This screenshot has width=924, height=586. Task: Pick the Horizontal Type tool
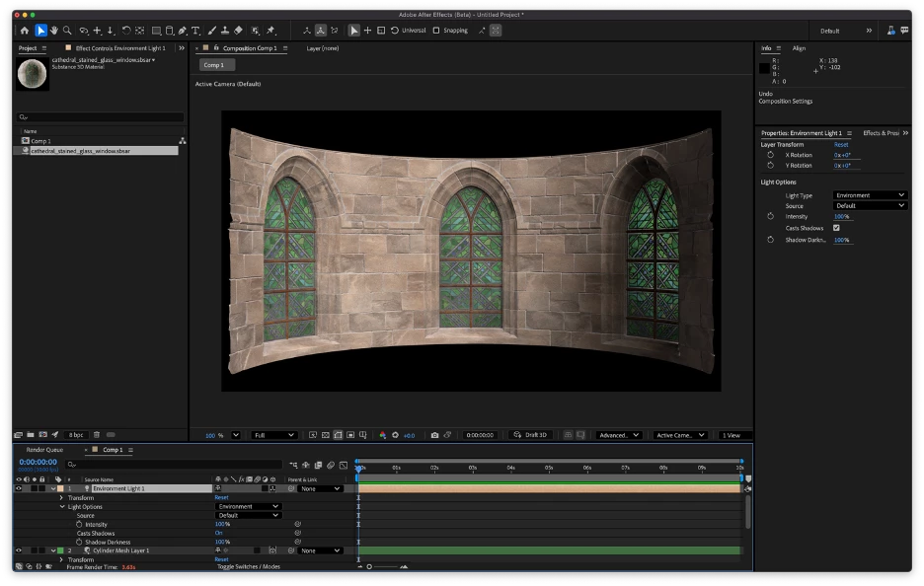pyautogui.click(x=195, y=31)
